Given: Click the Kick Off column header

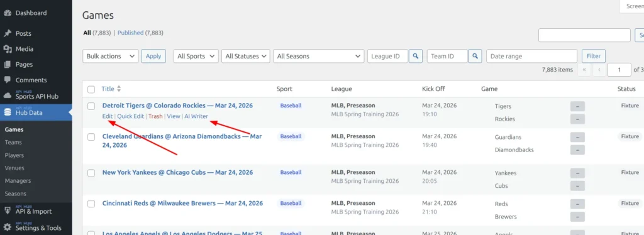Looking at the screenshot, I should pyautogui.click(x=433, y=89).
